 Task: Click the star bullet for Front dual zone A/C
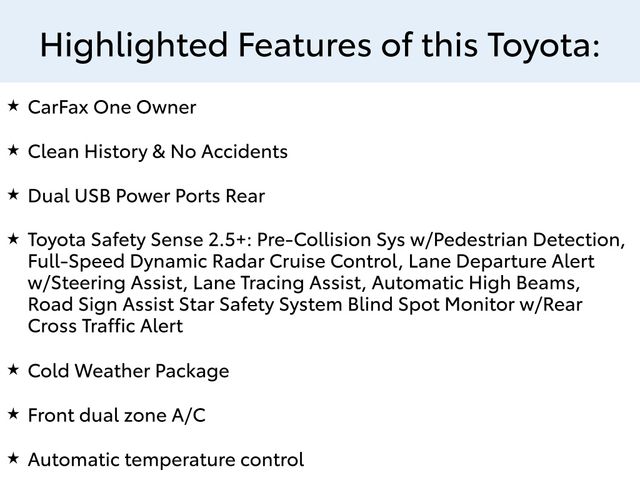(12, 413)
